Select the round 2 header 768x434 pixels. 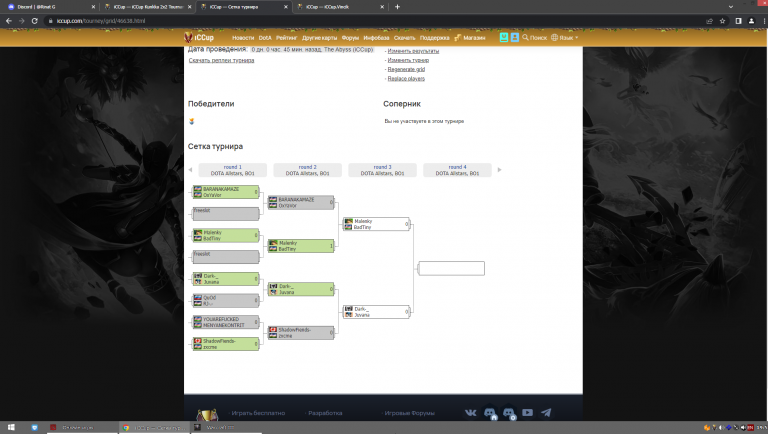(x=308, y=170)
